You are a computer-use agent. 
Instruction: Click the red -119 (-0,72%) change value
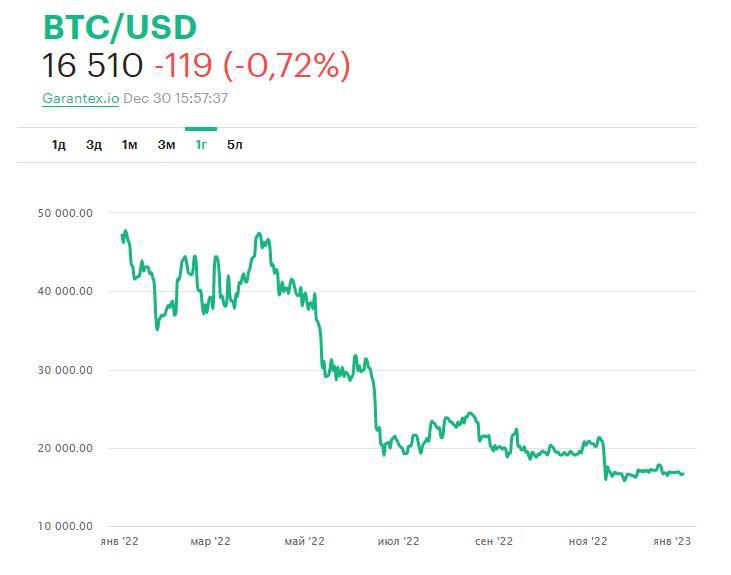[x=252, y=66]
